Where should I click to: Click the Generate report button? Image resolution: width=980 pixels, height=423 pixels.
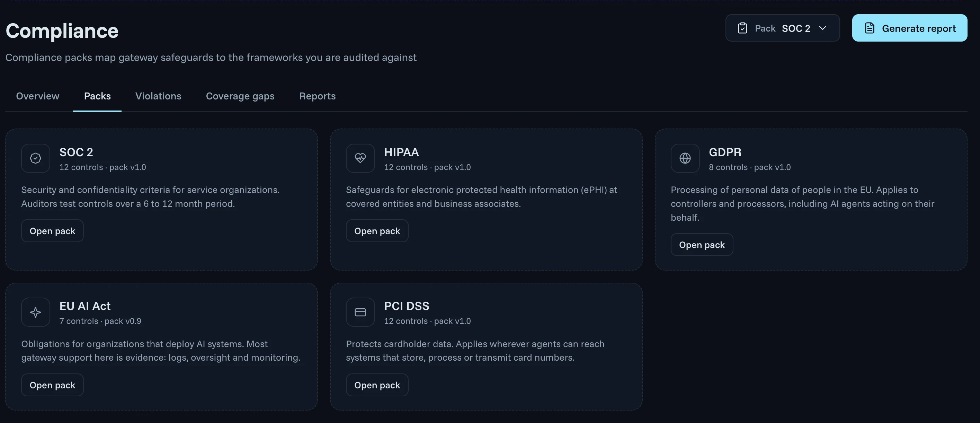(x=909, y=28)
